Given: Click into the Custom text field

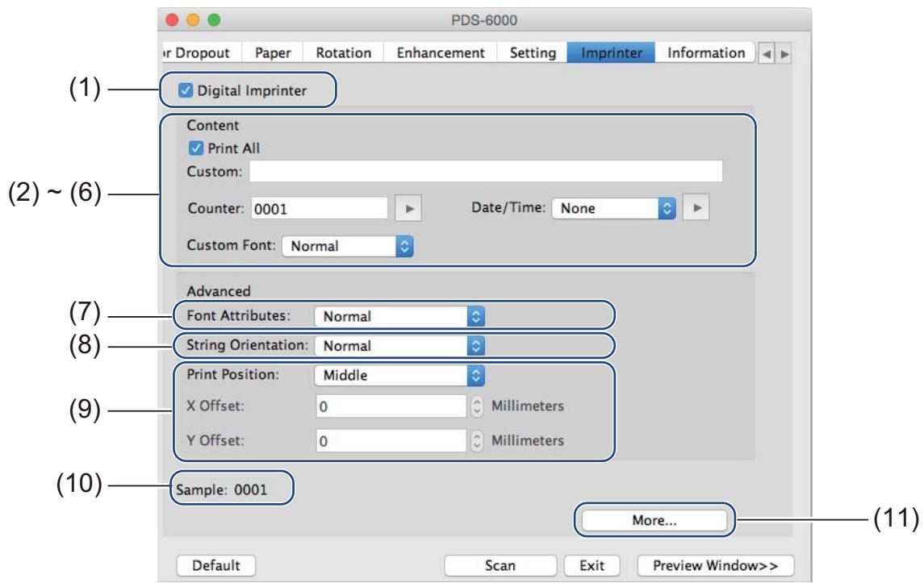Looking at the screenshot, I should (x=486, y=172).
